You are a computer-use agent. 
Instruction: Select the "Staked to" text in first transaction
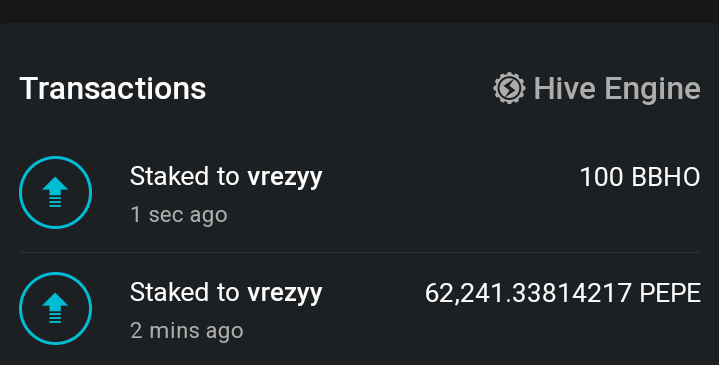(184, 177)
